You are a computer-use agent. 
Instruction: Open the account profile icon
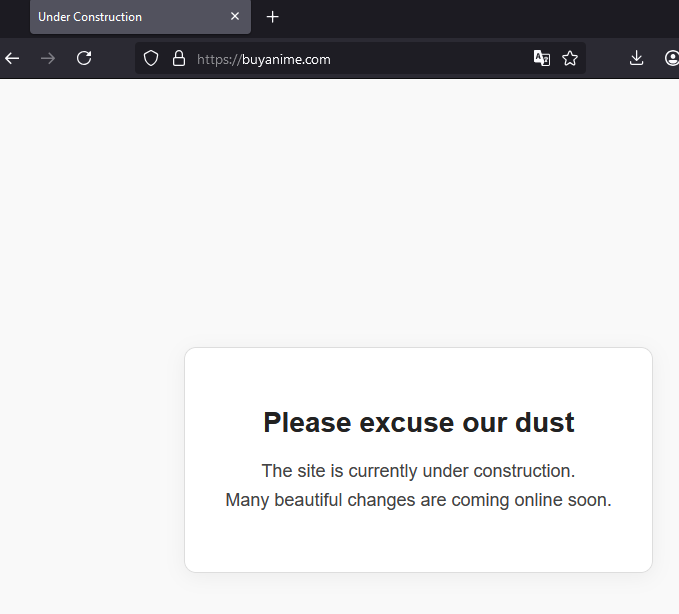point(672,58)
